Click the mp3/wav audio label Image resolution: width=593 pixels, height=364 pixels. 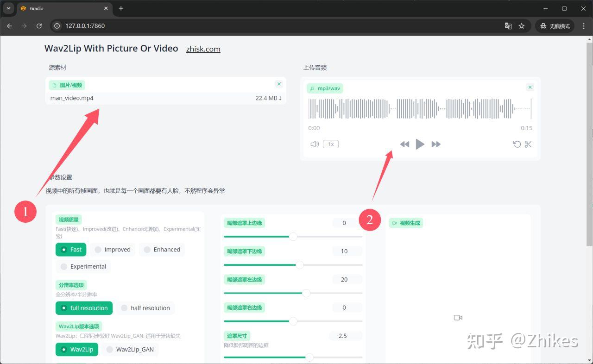(x=325, y=88)
